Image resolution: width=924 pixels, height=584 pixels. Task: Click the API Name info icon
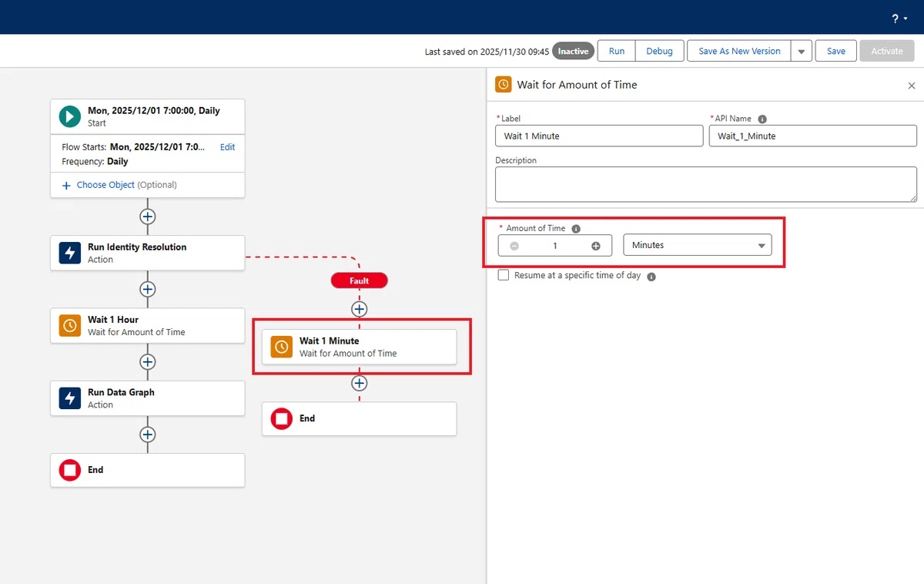pyautogui.click(x=762, y=119)
